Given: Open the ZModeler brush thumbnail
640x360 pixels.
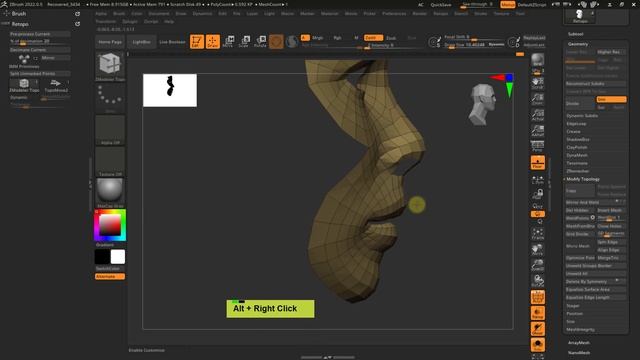Looking at the screenshot, I should pos(110,66).
